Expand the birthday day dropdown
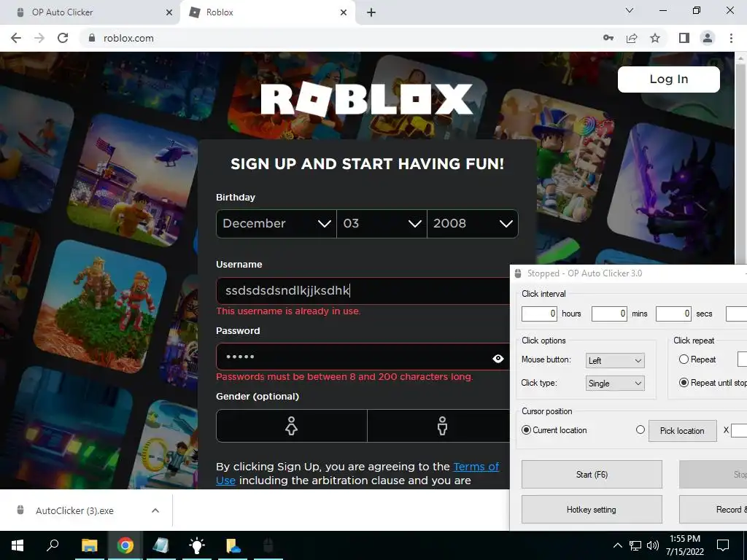 [x=382, y=224]
